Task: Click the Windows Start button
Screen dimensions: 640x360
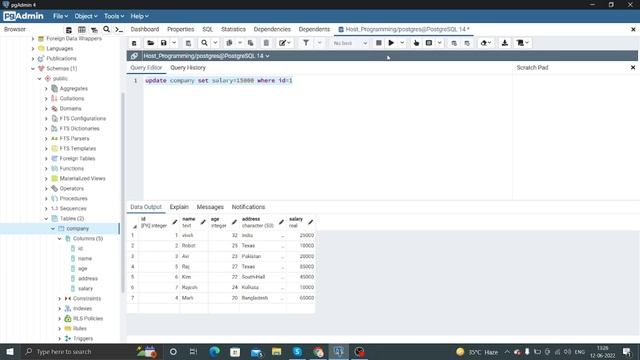Action: tap(10, 352)
